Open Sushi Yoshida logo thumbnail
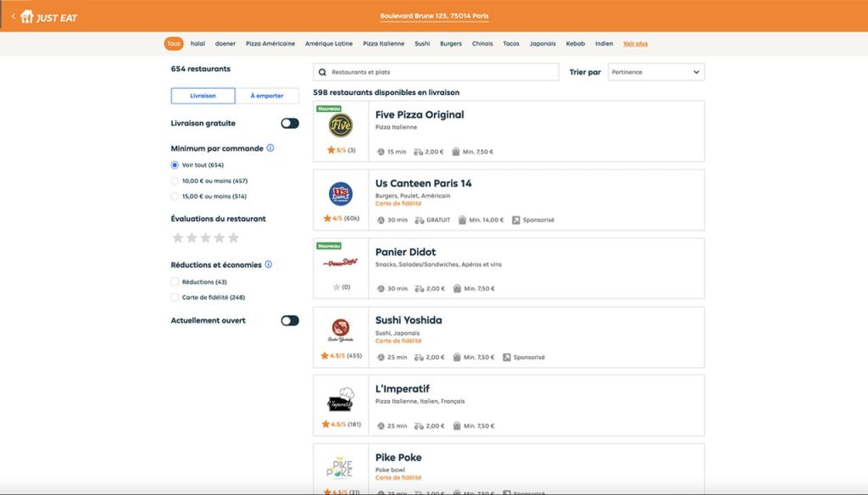 coord(341,330)
